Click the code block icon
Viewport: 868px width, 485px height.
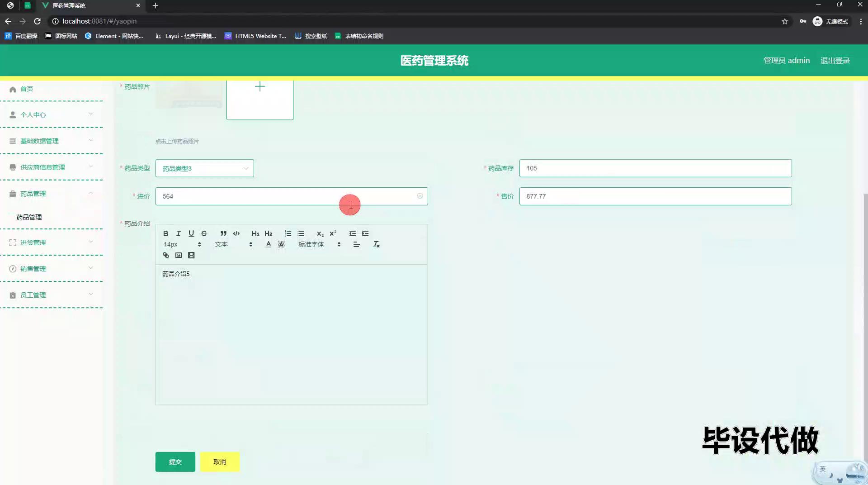(x=236, y=233)
